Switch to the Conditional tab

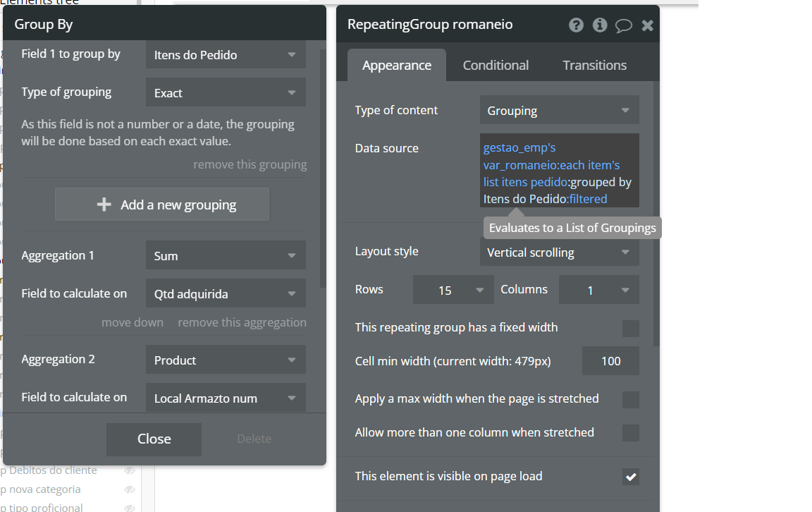click(x=496, y=66)
